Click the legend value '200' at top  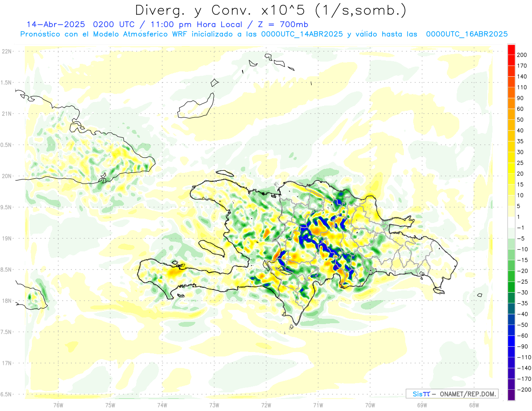coord(523,55)
